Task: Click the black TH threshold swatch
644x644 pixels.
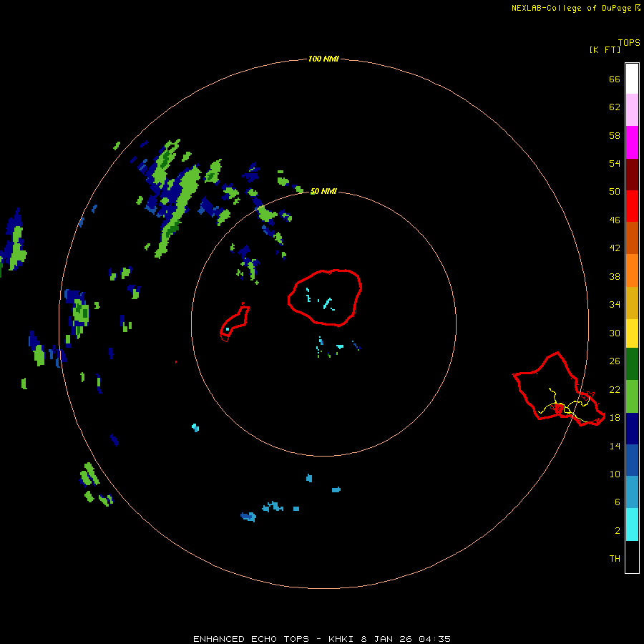Action: pyautogui.click(x=632, y=557)
